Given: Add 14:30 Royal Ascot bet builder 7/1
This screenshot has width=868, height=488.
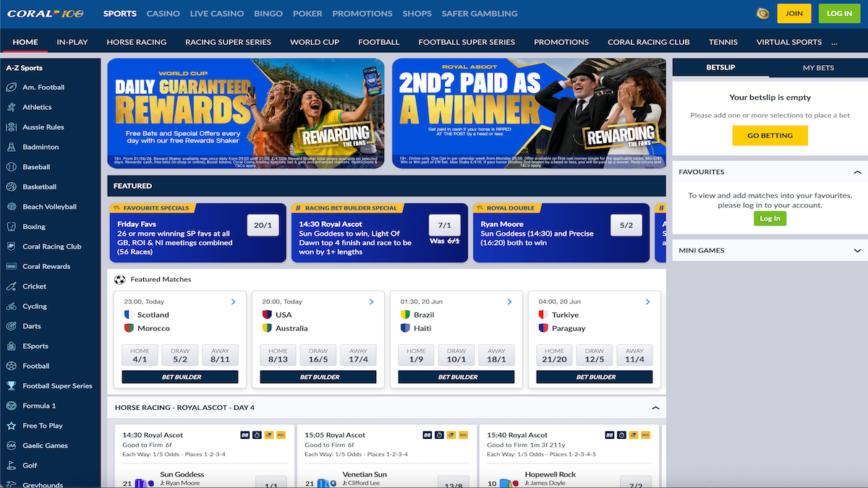Looking at the screenshot, I should tap(444, 226).
